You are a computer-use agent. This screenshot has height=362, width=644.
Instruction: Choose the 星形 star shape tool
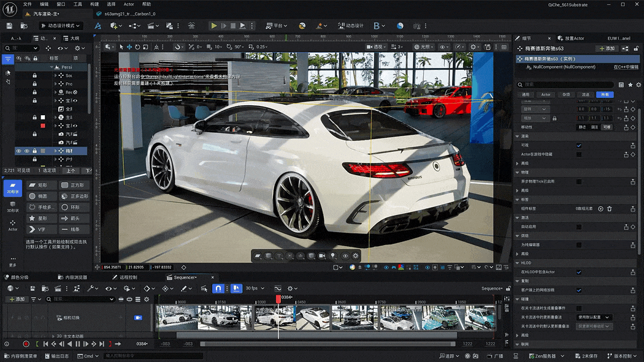point(42,219)
